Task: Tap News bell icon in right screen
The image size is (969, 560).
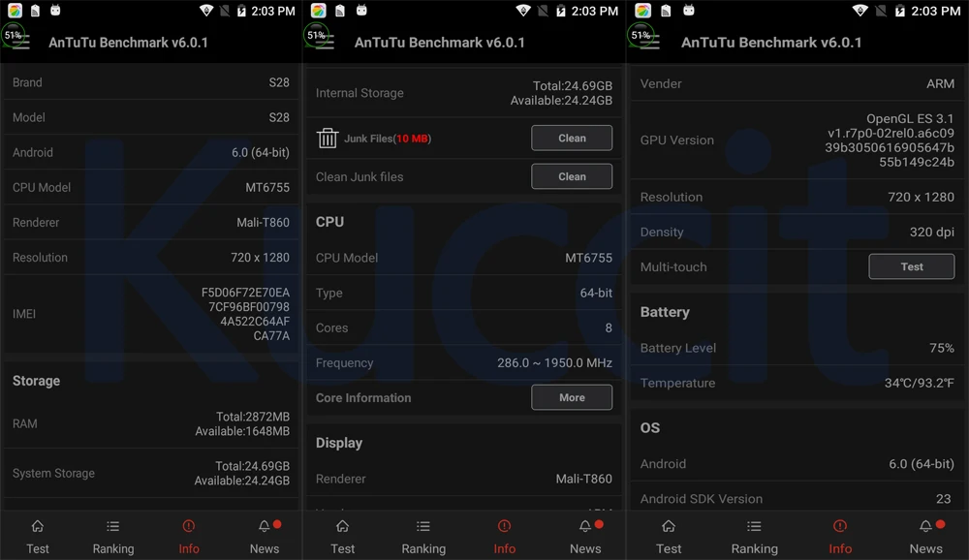Action: (x=925, y=526)
